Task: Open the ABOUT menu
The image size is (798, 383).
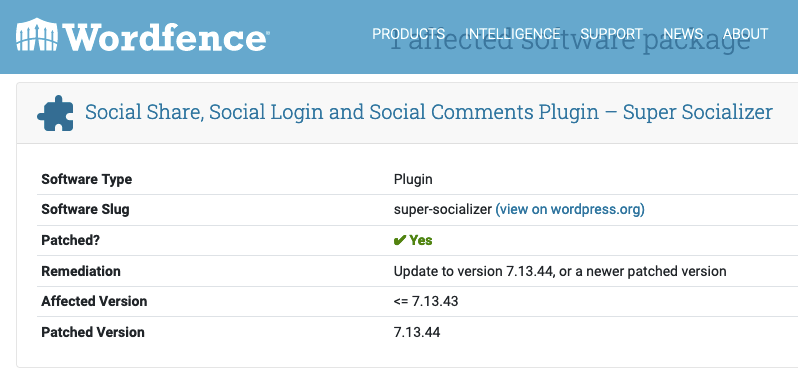Action: [x=746, y=34]
